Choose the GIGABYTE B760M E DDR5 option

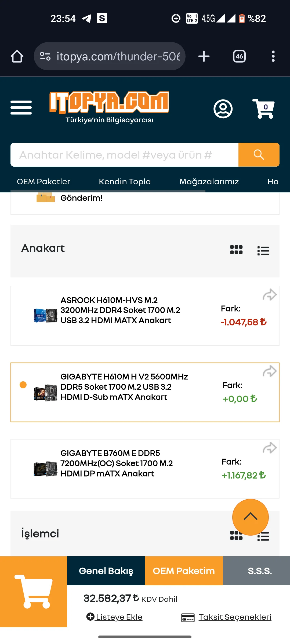pos(117,463)
